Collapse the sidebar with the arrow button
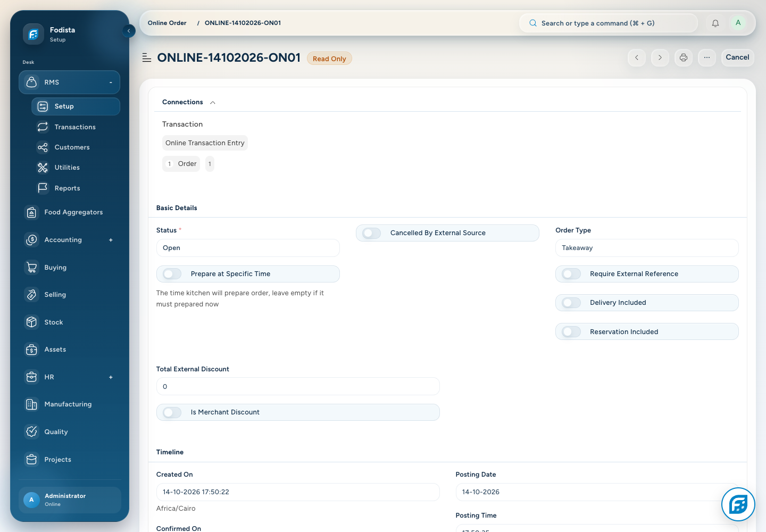 [129, 31]
